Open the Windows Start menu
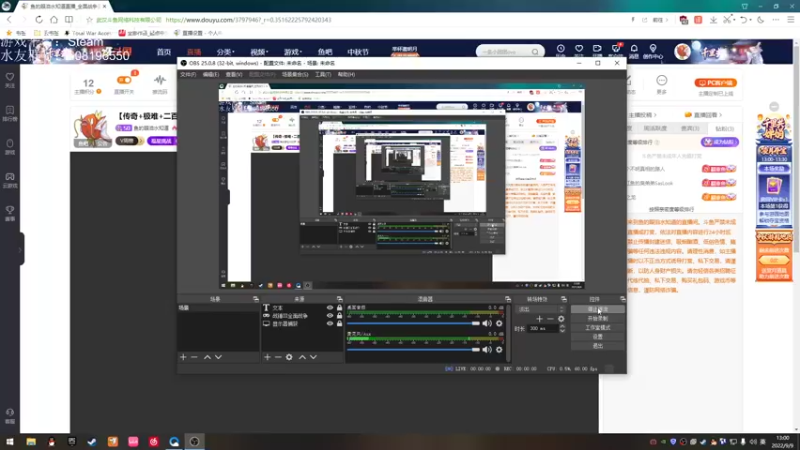The height and width of the screenshot is (450, 800). point(10,442)
